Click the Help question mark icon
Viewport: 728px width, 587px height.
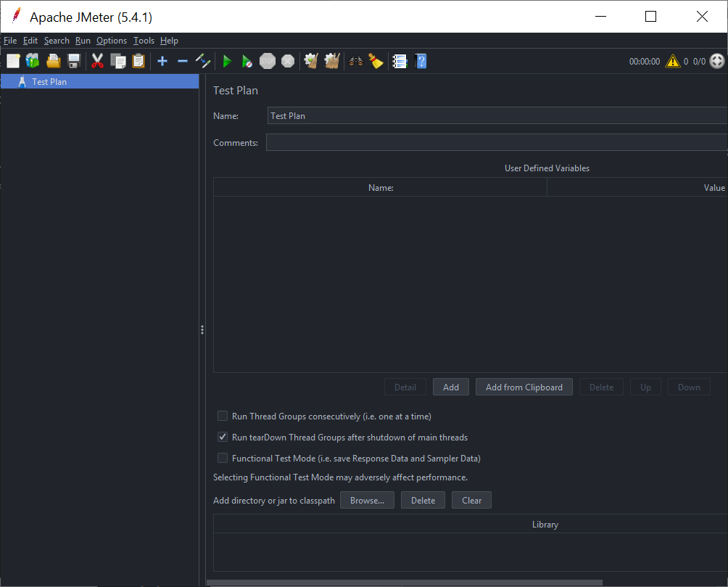421,61
